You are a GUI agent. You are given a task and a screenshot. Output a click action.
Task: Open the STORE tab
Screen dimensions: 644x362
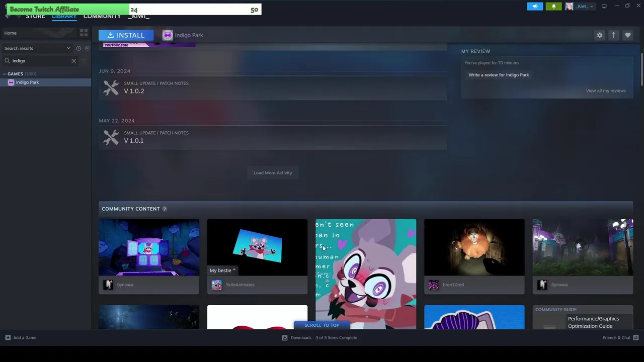coord(35,16)
